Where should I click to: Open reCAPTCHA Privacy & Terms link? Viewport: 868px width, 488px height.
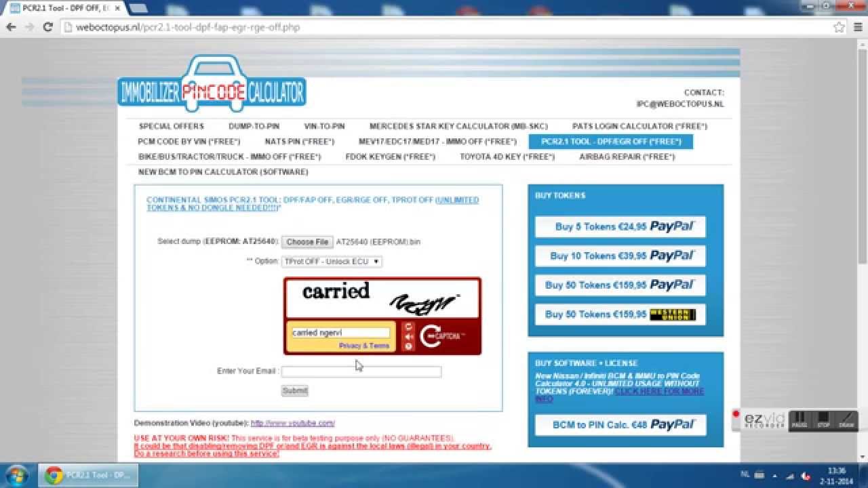click(x=364, y=346)
